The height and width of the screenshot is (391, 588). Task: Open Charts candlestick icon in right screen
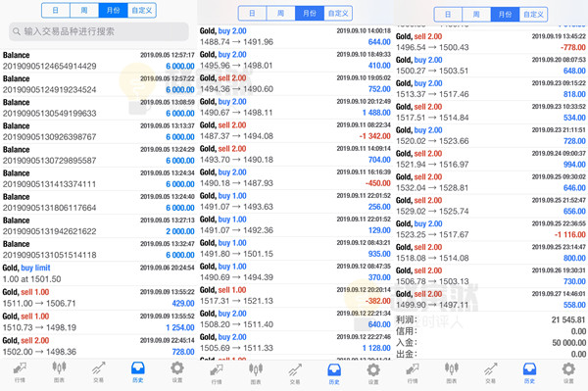pyautogui.click(x=452, y=372)
